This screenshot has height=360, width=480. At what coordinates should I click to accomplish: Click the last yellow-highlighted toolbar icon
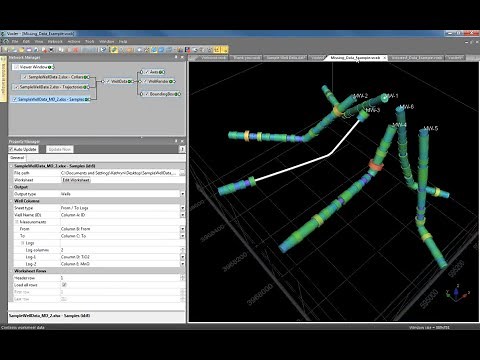tap(224, 50)
